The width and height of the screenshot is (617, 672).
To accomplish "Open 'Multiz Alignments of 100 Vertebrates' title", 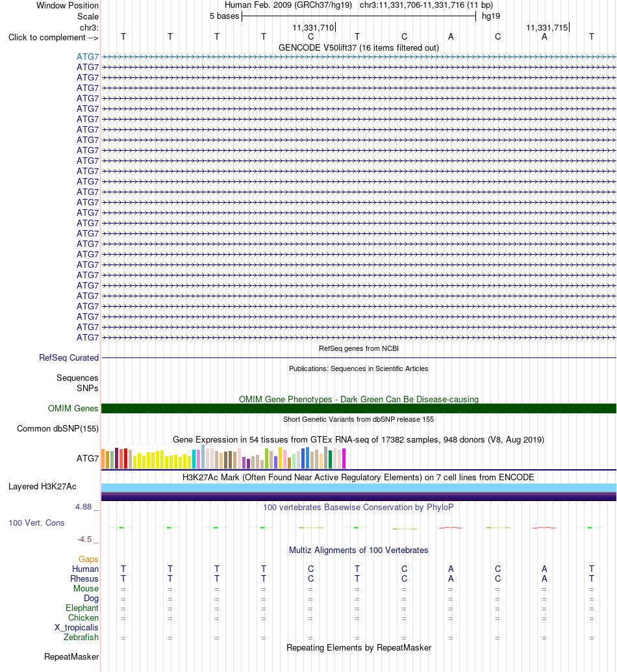I will click(359, 550).
